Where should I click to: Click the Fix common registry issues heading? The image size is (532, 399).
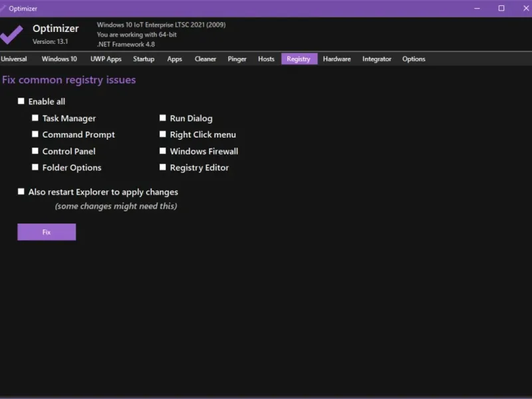click(x=69, y=80)
